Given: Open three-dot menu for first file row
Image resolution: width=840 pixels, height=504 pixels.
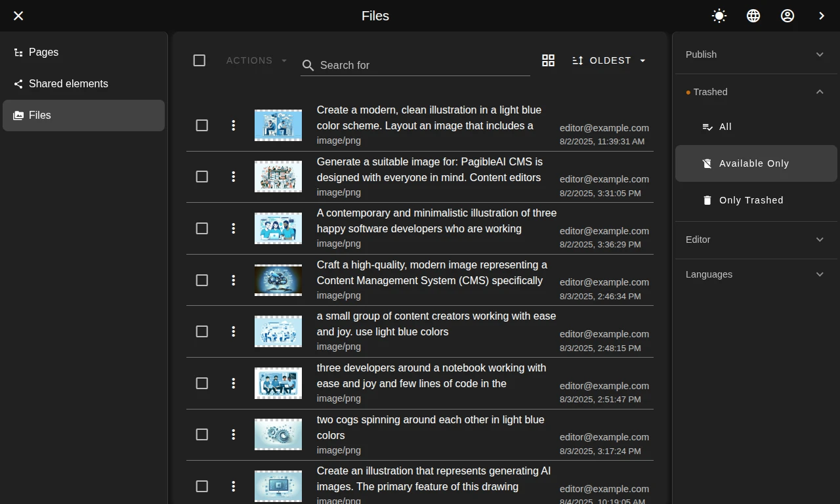Looking at the screenshot, I should pyautogui.click(x=233, y=125).
